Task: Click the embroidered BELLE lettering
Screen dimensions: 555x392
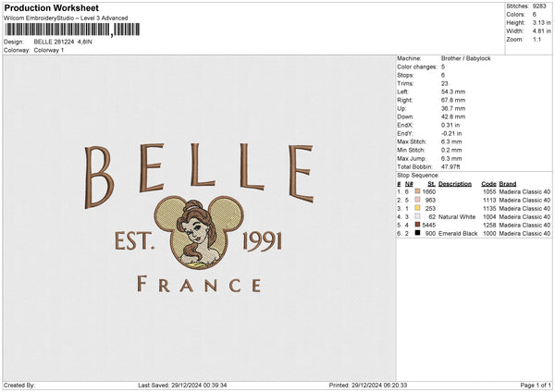Action: click(x=199, y=176)
